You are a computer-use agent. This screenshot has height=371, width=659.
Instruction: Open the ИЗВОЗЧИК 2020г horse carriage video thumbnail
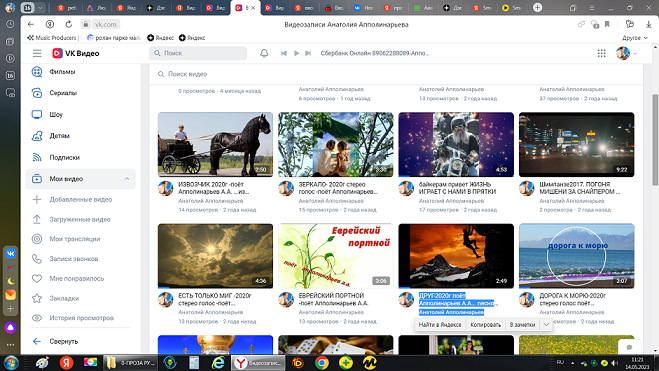point(215,145)
